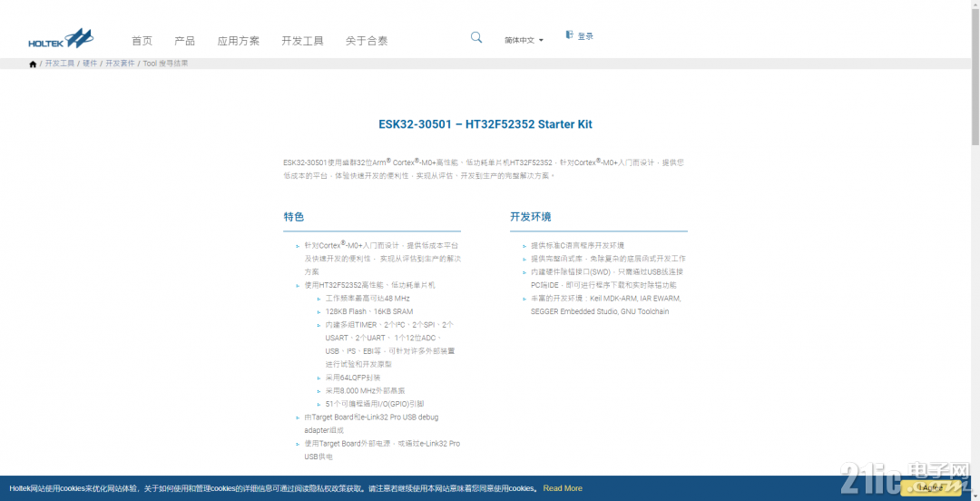Image resolution: width=980 pixels, height=501 pixels.
Task: Click the page vertical scrollbar thumb
Action: pyautogui.click(x=975, y=76)
